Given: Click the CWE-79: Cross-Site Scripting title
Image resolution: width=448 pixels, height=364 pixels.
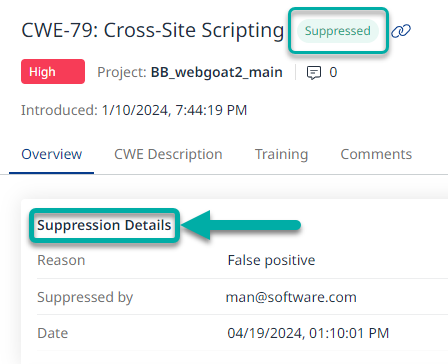Looking at the screenshot, I should coord(153,31).
